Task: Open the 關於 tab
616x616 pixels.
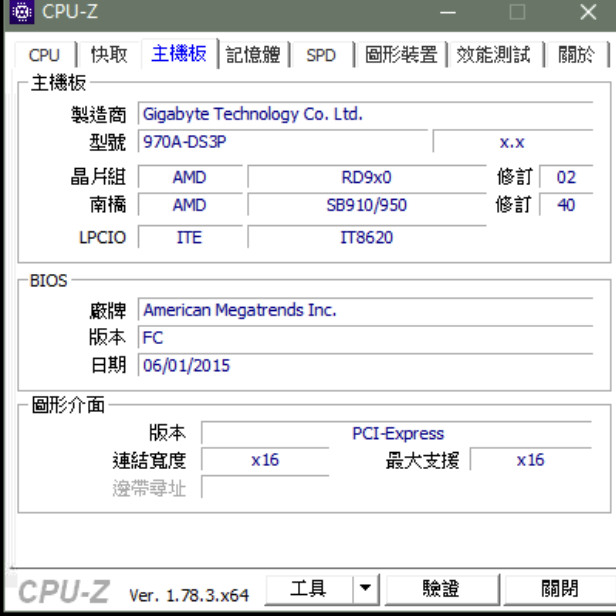Action: (x=576, y=55)
